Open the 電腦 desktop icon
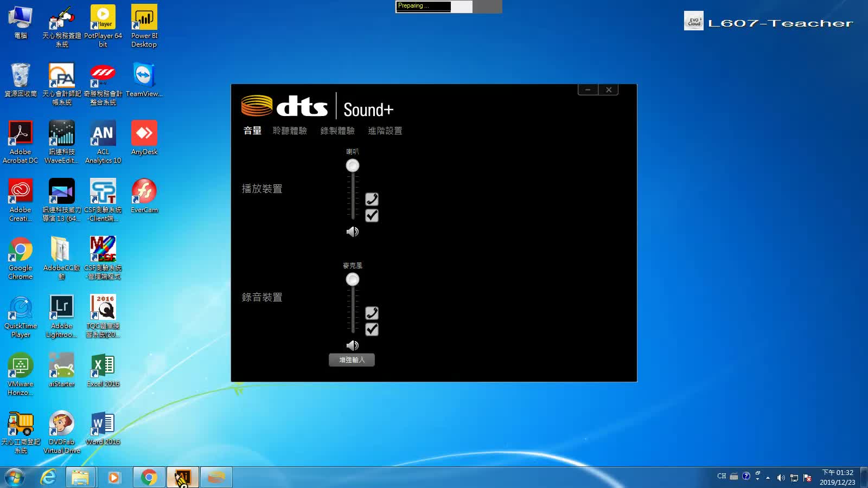This screenshot has height=488, width=868. [x=21, y=23]
